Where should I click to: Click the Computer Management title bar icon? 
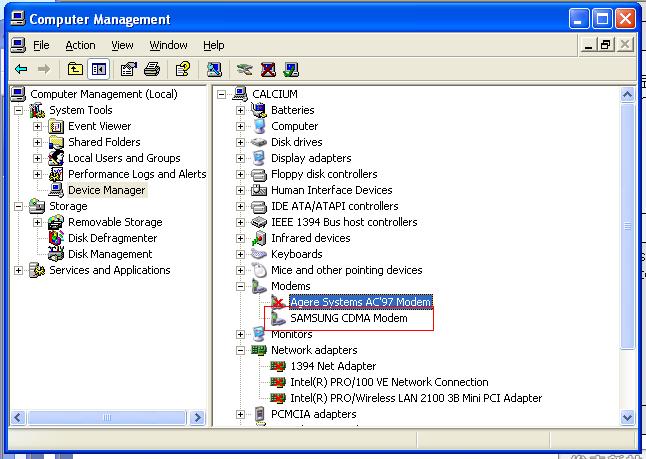[x=18, y=19]
